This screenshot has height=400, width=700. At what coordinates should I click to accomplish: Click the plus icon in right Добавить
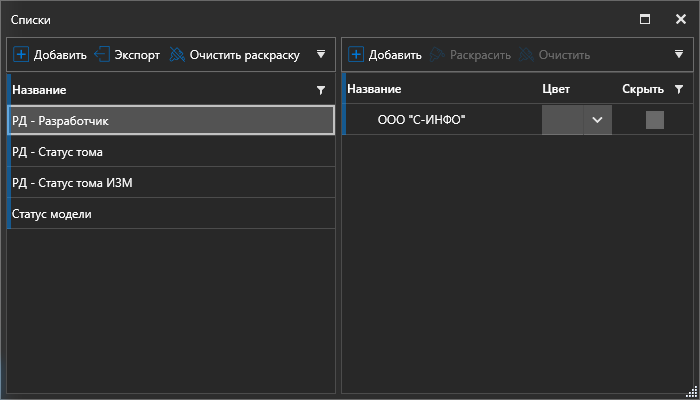356,55
